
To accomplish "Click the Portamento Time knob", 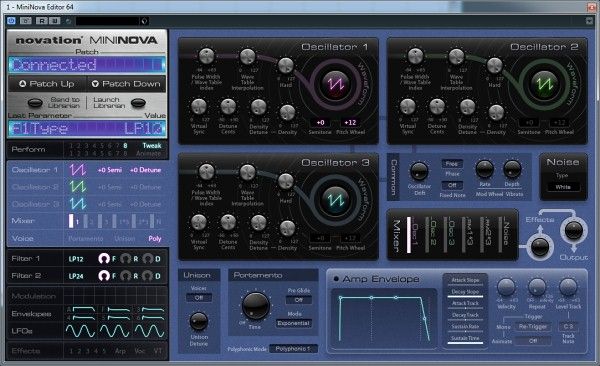I will point(256,306).
